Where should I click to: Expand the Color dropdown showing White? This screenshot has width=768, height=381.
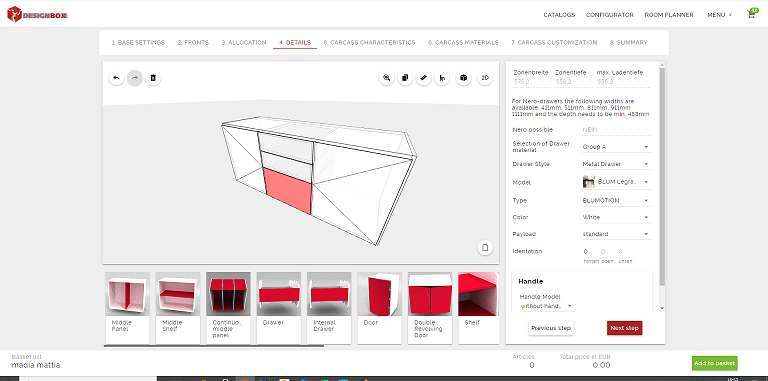615,217
